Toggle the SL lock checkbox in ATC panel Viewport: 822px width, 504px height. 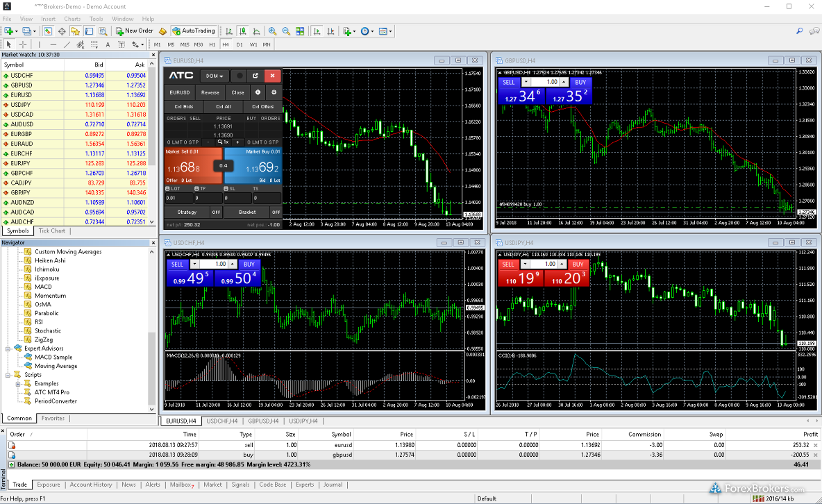(x=226, y=188)
